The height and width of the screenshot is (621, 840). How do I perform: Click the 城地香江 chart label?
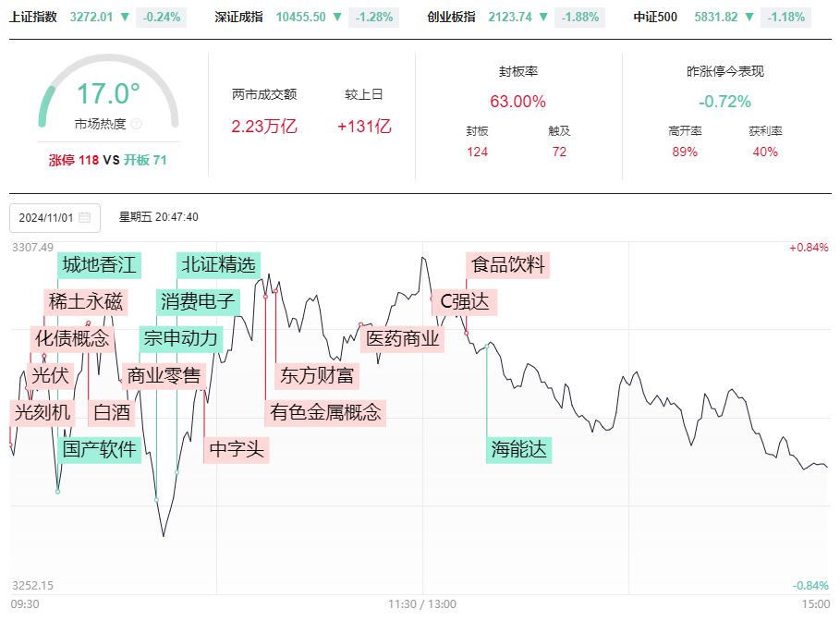pyautogui.click(x=99, y=265)
